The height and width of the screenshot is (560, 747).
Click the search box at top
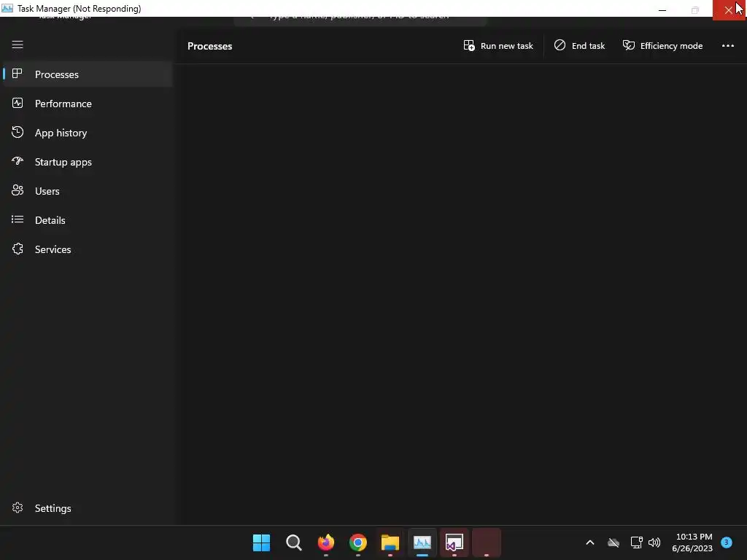pyautogui.click(x=360, y=20)
